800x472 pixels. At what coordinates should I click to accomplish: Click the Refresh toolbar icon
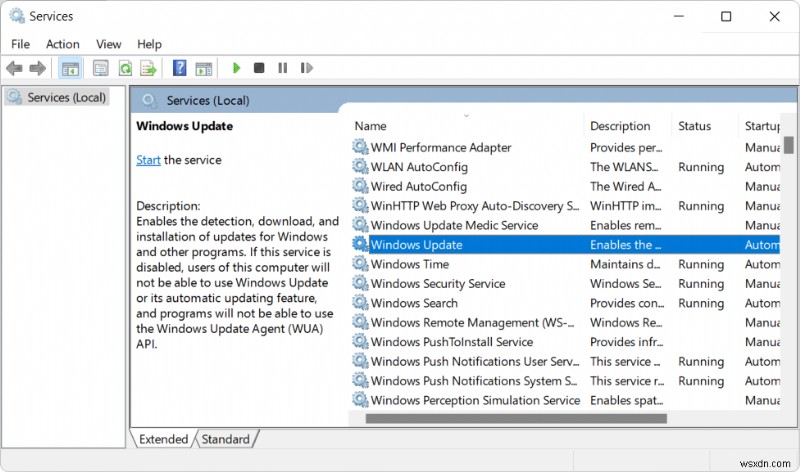125,68
